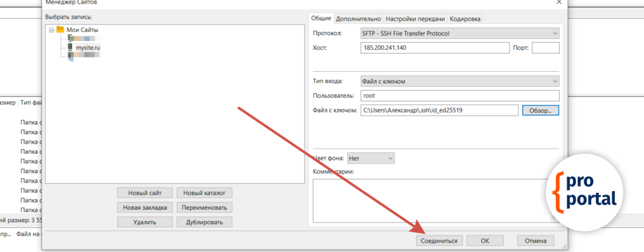Open the Настройки передачи tab
The width and height of the screenshot is (644, 252).
pyautogui.click(x=415, y=19)
